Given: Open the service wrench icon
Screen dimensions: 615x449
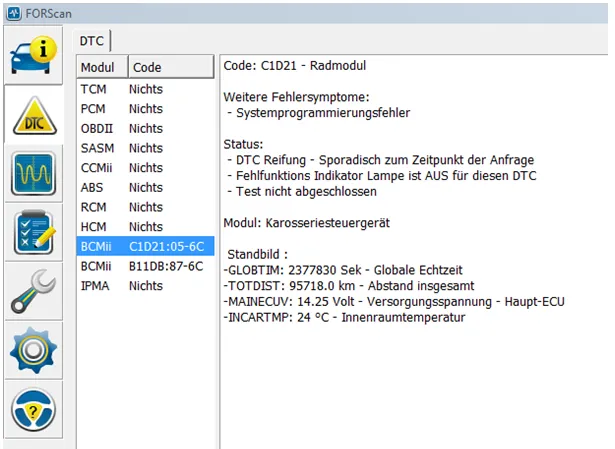Looking at the screenshot, I should point(32,291).
